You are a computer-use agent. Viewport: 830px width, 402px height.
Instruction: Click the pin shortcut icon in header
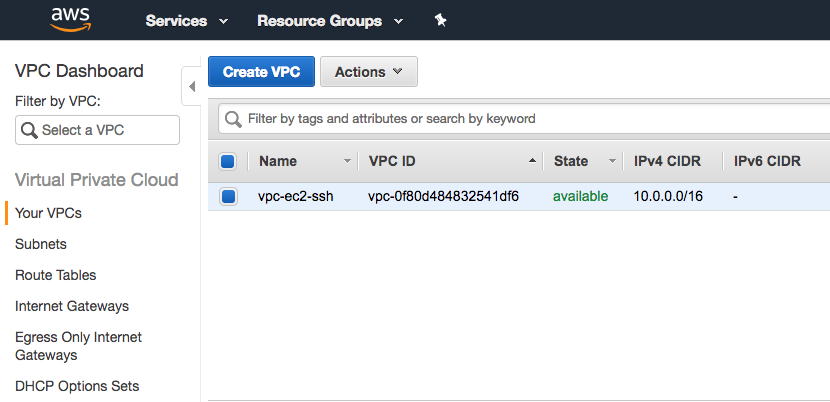click(x=440, y=21)
